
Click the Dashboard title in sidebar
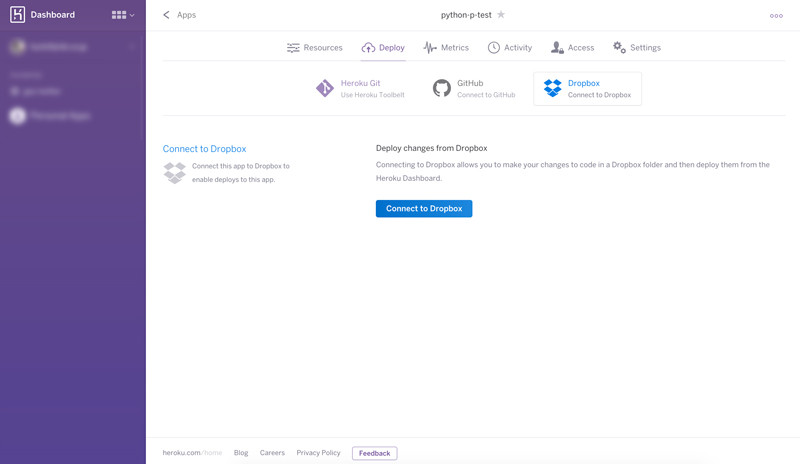coord(53,15)
